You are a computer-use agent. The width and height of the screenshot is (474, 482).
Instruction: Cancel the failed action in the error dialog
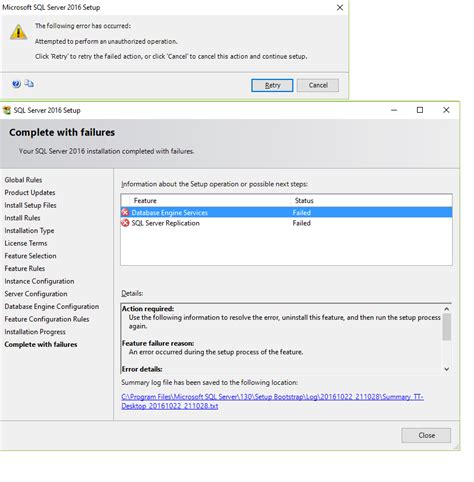(x=318, y=85)
